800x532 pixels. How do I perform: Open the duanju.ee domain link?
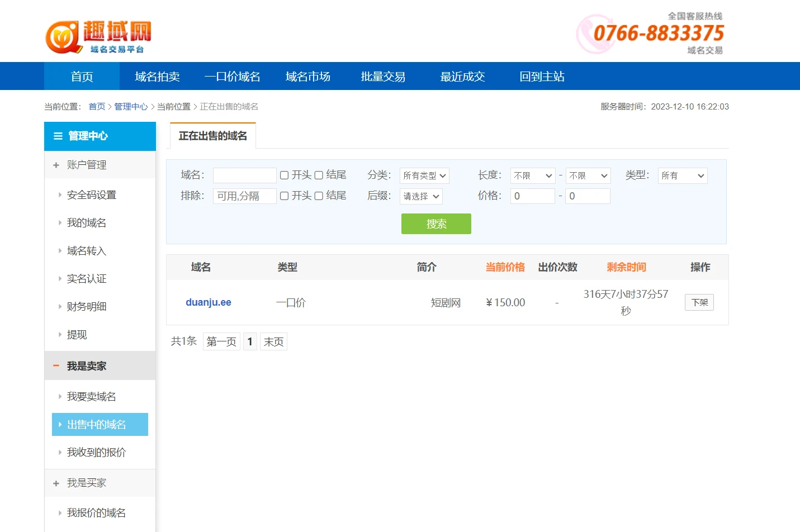tap(209, 302)
